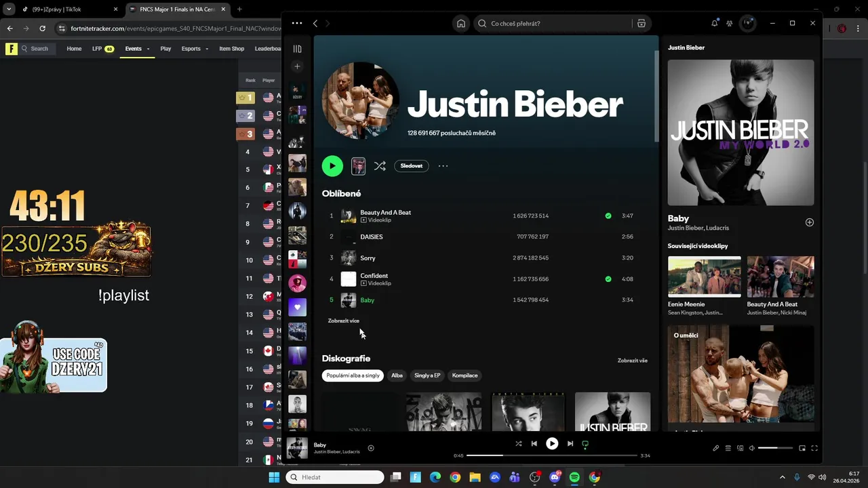
Task: Skip to the next track
Action: tap(570, 444)
